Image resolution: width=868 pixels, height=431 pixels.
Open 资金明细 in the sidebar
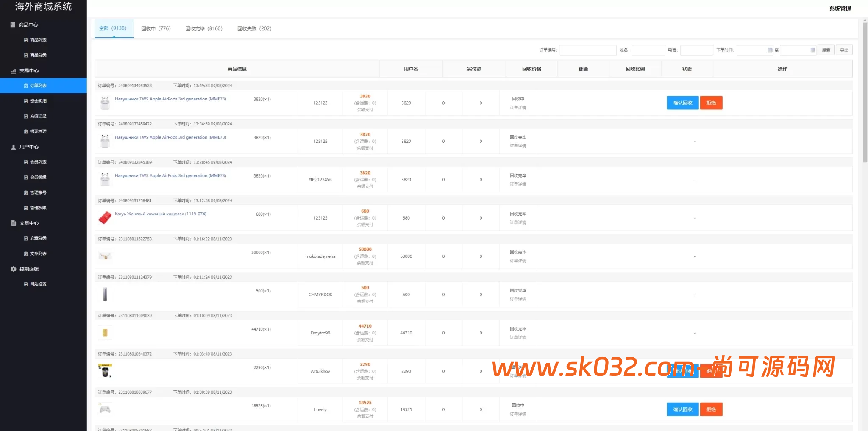click(38, 101)
